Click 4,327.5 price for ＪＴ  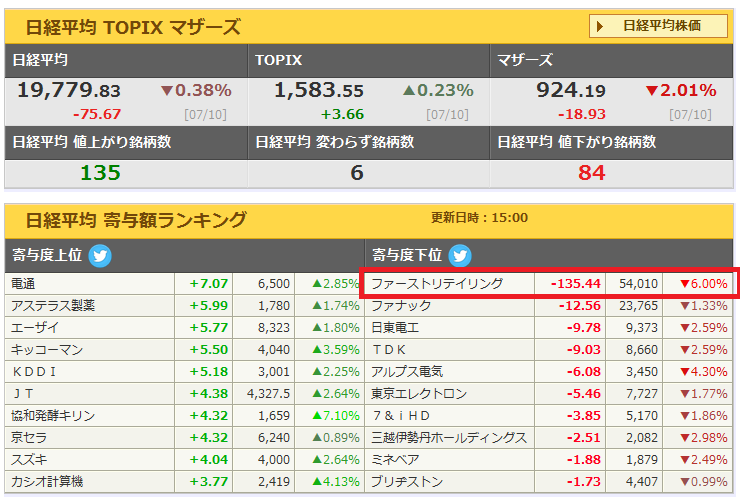point(268,394)
